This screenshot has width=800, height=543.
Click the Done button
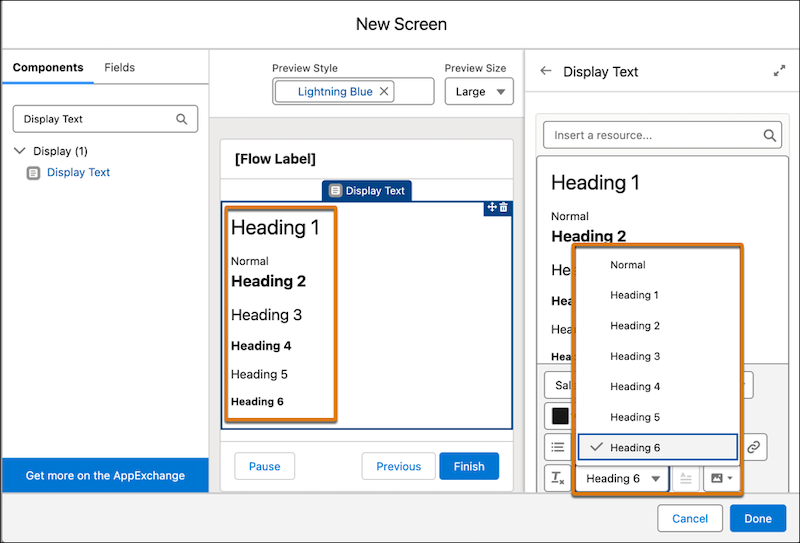(757, 519)
